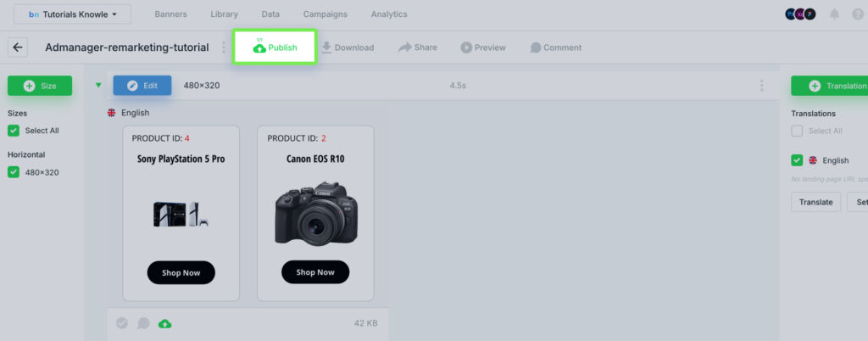
Task: Open the help question mark icon
Action: 858,14
